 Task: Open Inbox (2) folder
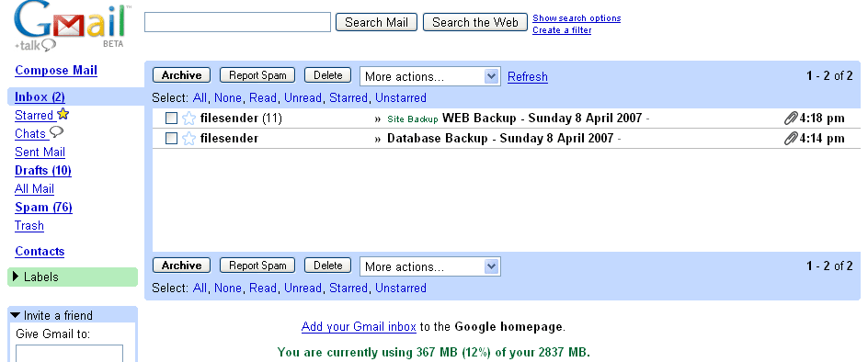pos(40,96)
